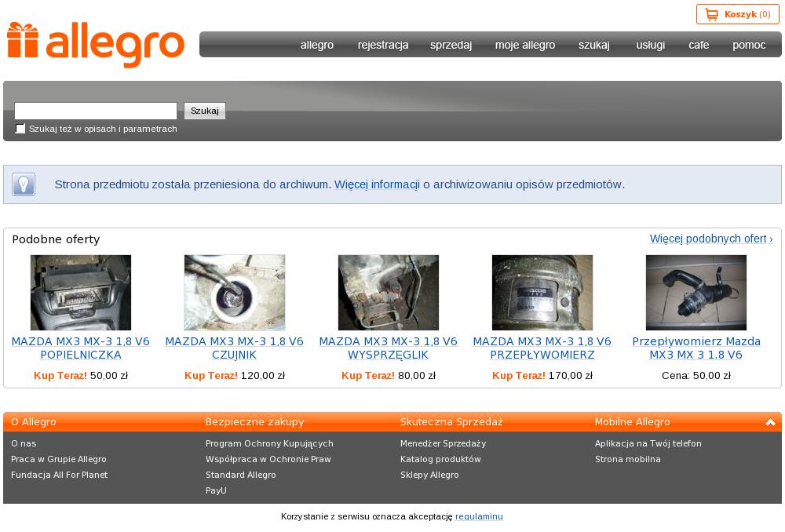Open the moje allegro menu item
785x532 pixels.
[x=525, y=45]
